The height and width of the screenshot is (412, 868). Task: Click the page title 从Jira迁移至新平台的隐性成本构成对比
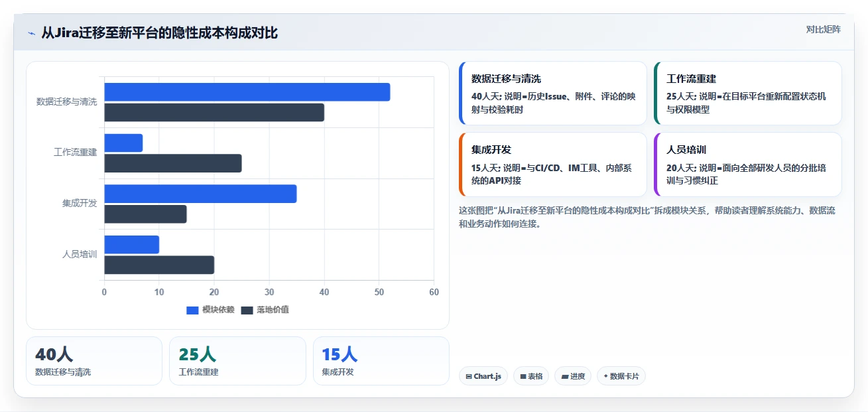[159, 33]
